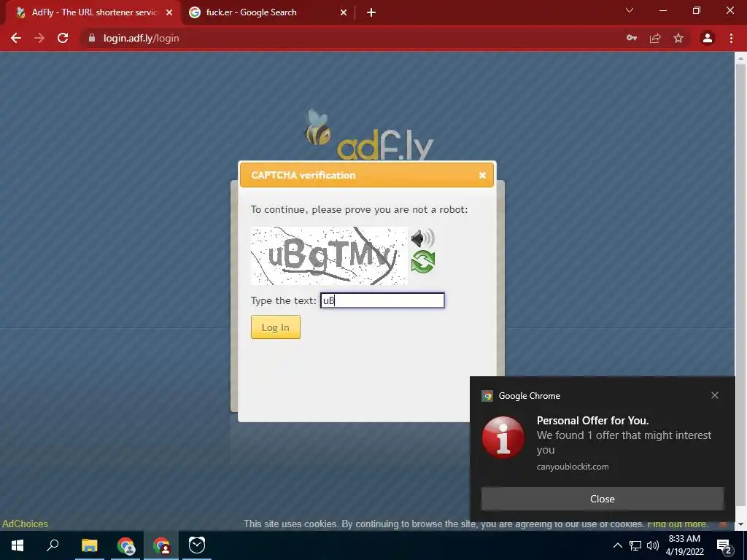Open Chrome three-dot menu
Viewport: 747px width, 560px height.
(731, 38)
